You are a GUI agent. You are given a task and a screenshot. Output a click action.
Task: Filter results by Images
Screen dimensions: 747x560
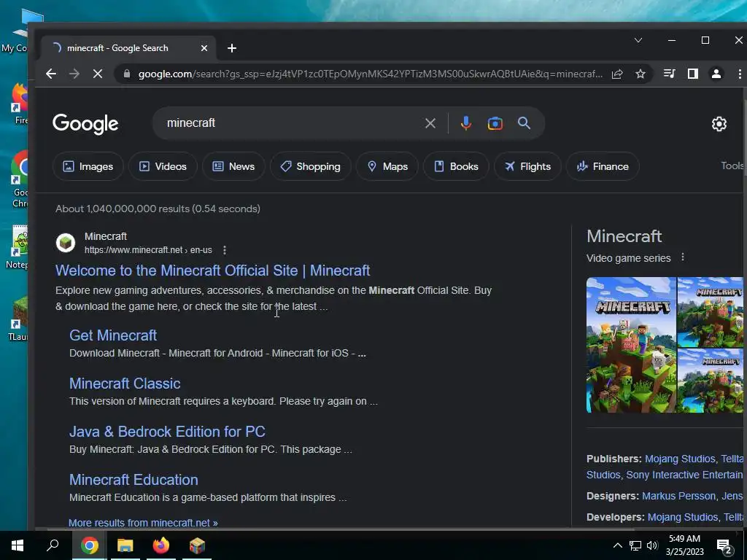(x=88, y=166)
